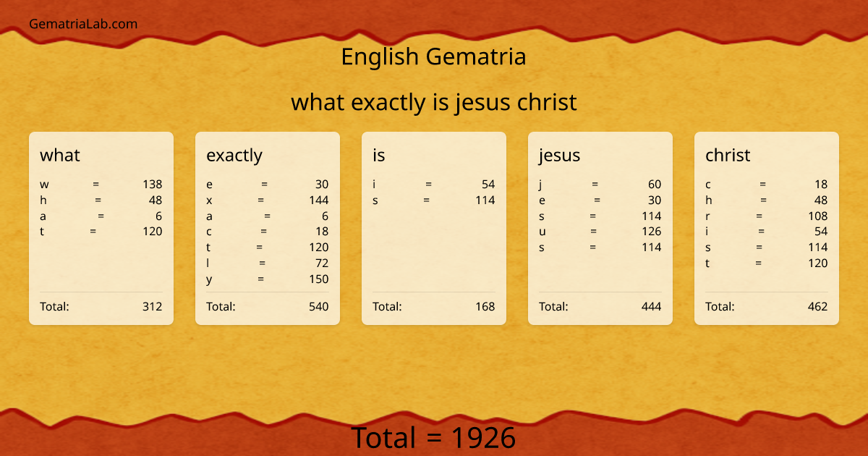Click value 114 in the 'is' card

485,200
